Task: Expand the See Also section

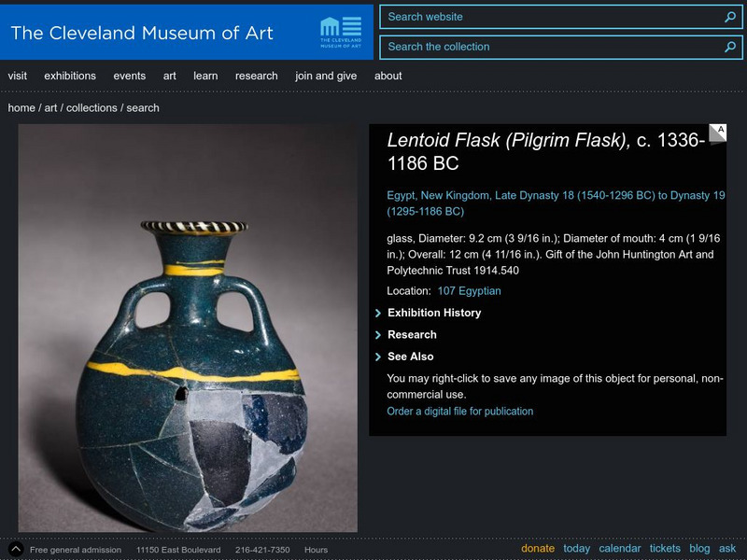Action: point(410,357)
